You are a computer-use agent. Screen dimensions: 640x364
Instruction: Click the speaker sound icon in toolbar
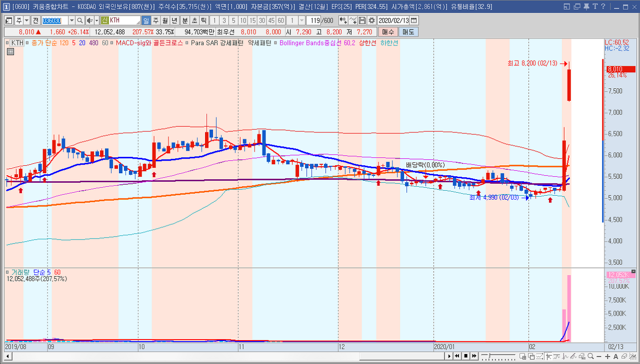click(x=89, y=20)
